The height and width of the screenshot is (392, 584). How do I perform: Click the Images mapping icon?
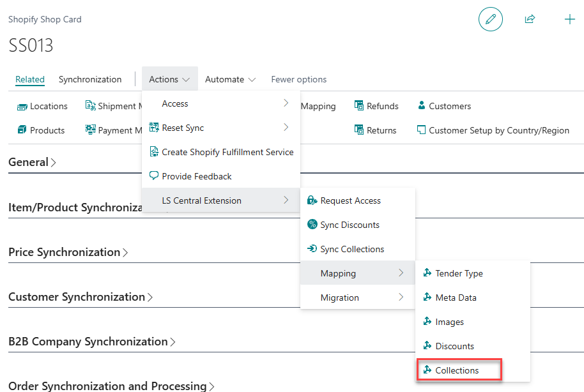pyautogui.click(x=427, y=321)
